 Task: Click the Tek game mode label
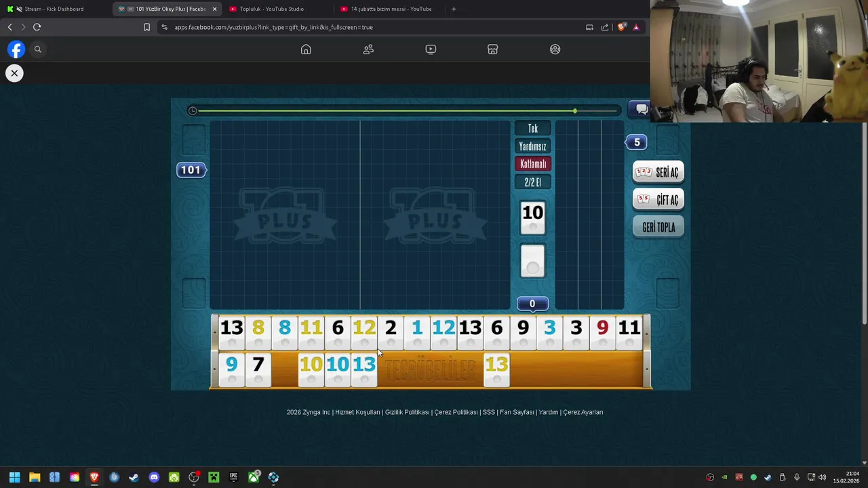(532, 129)
